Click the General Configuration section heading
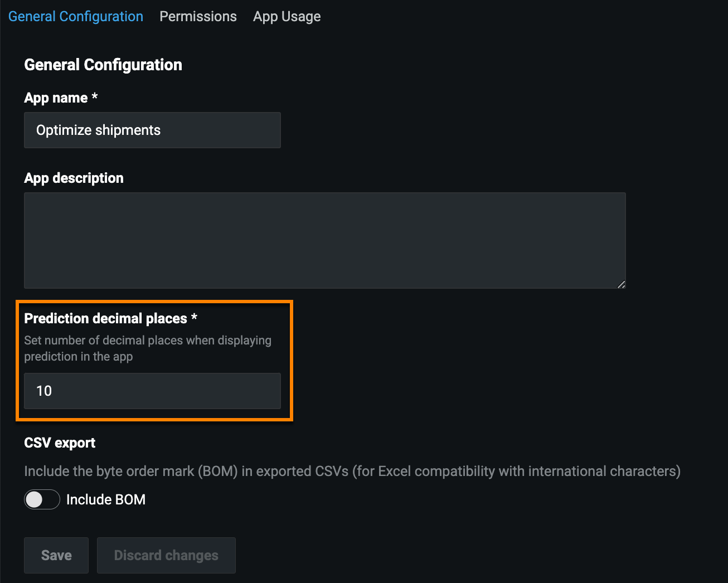The width and height of the screenshot is (728, 583). tap(103, 65)
